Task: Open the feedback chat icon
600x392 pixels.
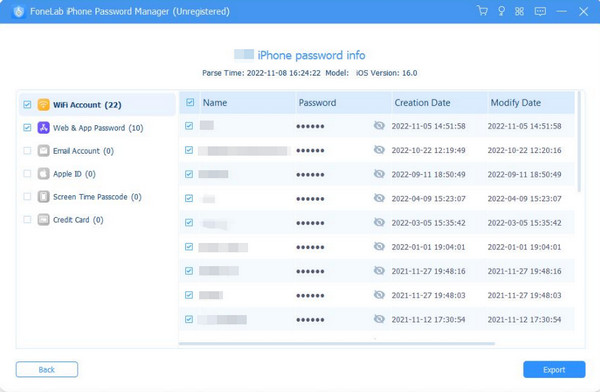Action: [x=540, y=11]
